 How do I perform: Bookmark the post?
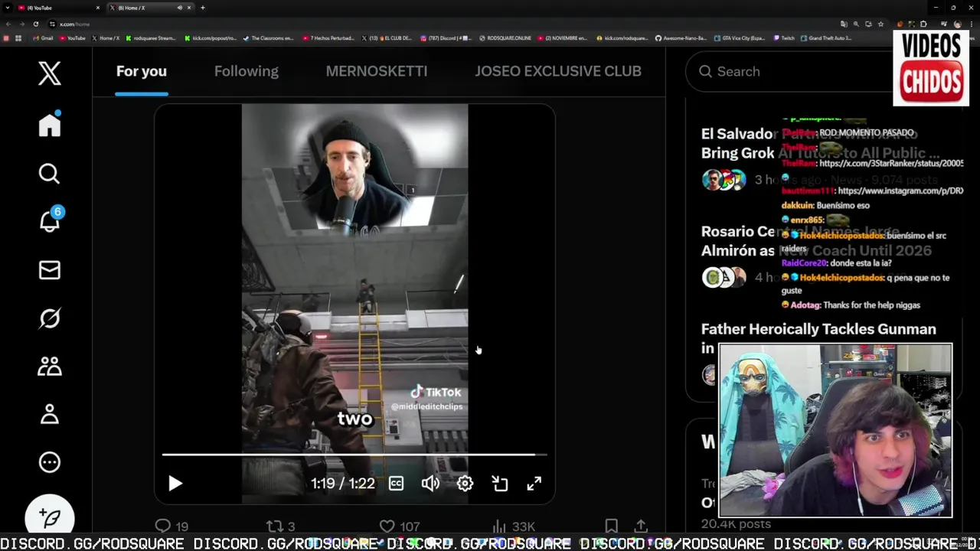[x=611, y=527]
